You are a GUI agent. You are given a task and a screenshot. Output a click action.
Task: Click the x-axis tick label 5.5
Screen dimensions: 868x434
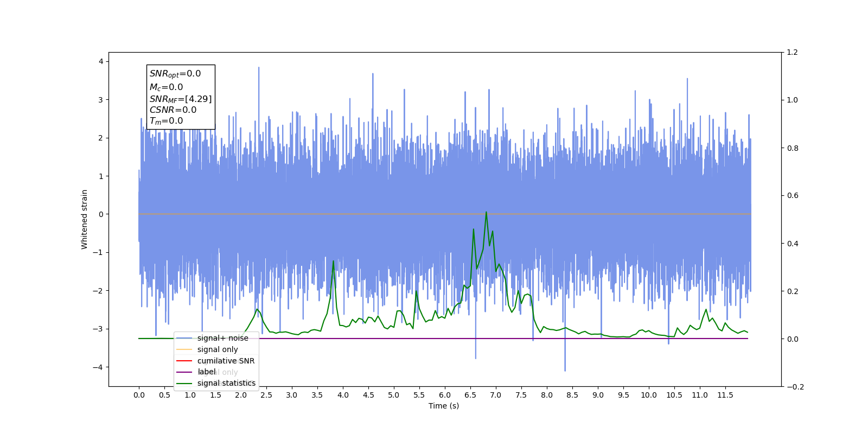(419, 395)
